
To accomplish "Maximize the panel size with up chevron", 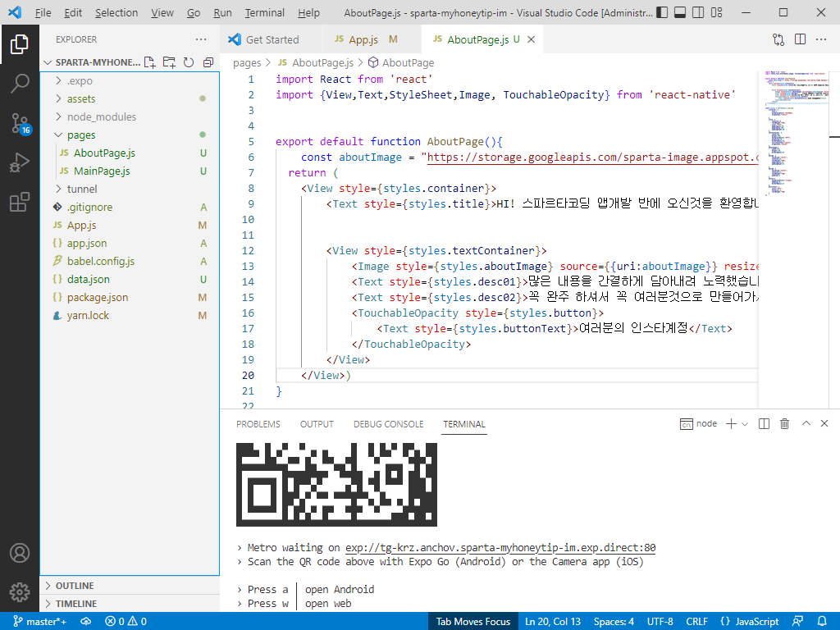I will click(806, 423).
